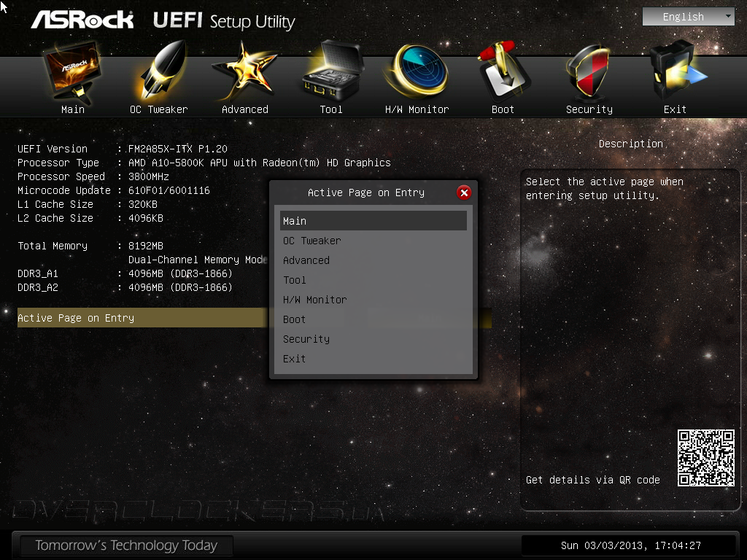Viewport: 747px width, 560px height.
Task: Click the Advanced tab label
Action: coord(245,109)
